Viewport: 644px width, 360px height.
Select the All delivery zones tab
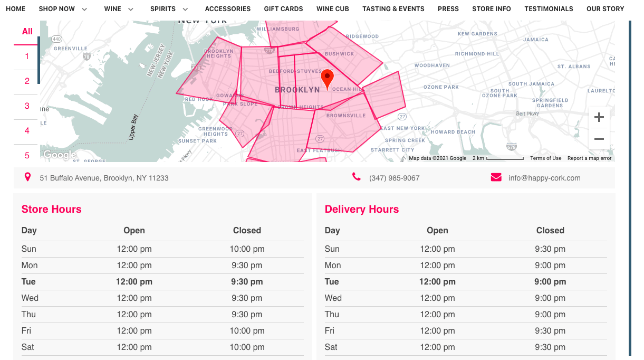point(27,32)
